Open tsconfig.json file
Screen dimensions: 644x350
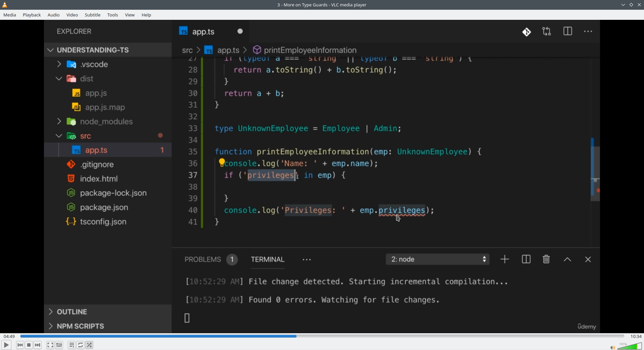[x=108, y=222]
